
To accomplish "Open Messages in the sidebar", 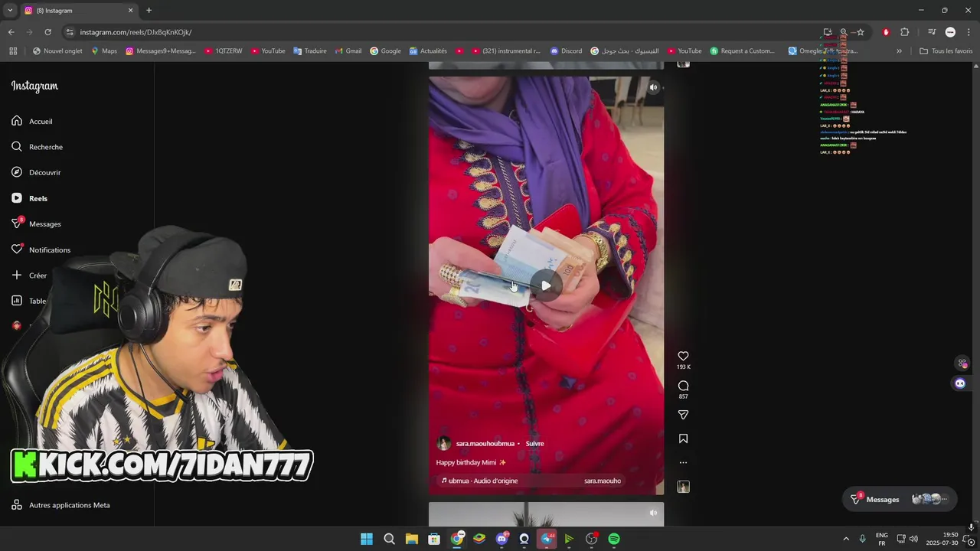I will 36,223.
